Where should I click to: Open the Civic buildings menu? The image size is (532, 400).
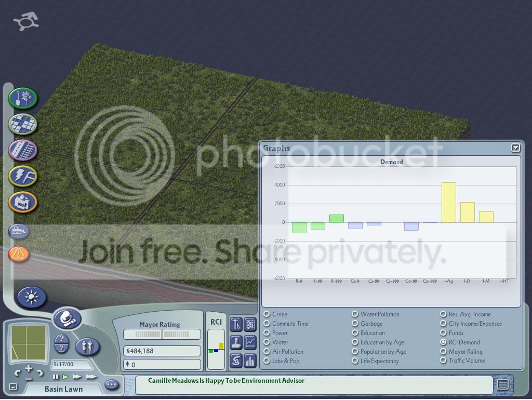pyautogui.click(x=23, y=202)
